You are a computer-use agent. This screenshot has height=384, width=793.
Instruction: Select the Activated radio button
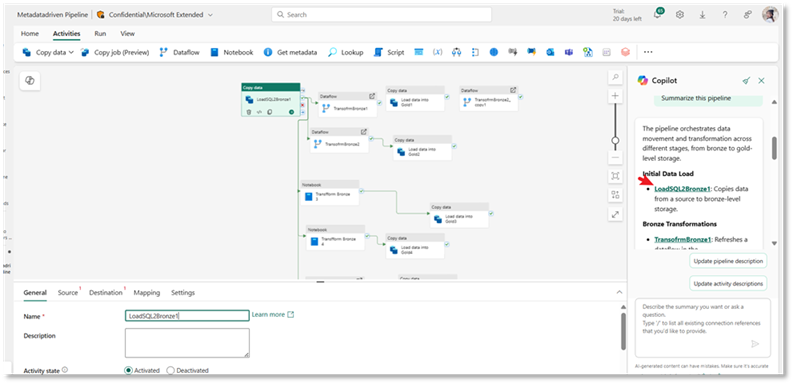[128, 370]
